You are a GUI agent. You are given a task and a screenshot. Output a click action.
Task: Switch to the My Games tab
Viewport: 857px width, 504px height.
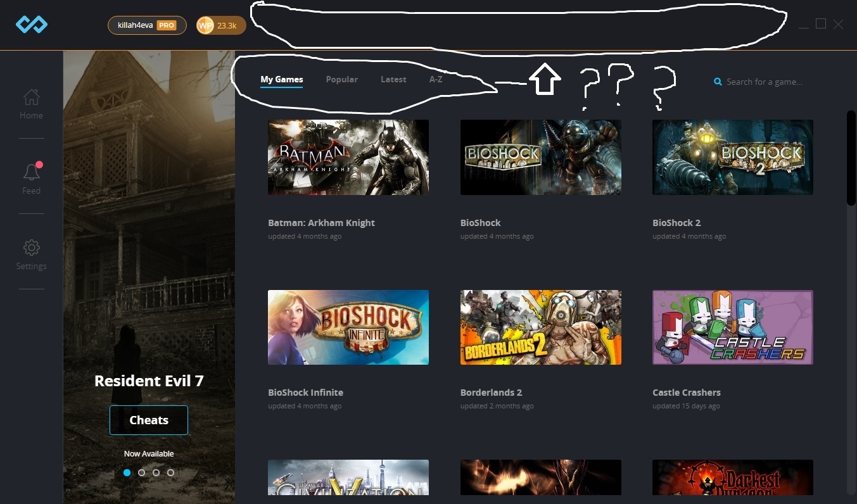pos(281,80)
